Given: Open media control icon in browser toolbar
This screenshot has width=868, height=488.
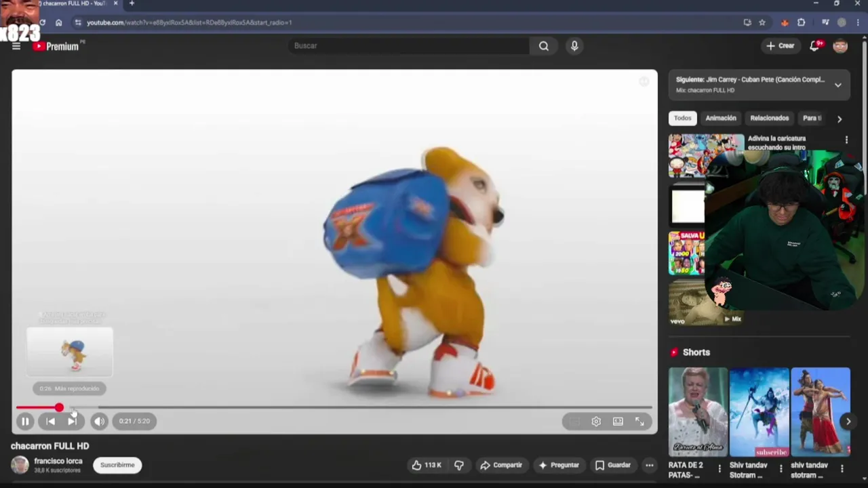Looking at the screenshot, I should (x=825, y=22).
